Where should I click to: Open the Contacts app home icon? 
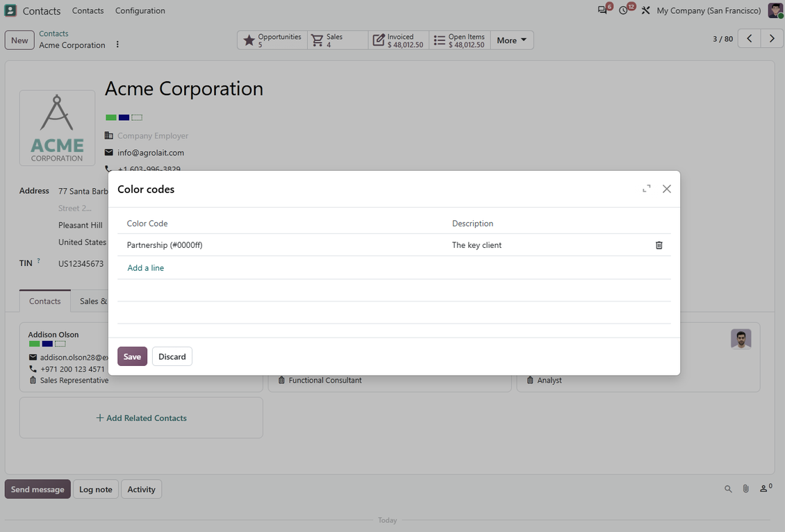point(10,10)
